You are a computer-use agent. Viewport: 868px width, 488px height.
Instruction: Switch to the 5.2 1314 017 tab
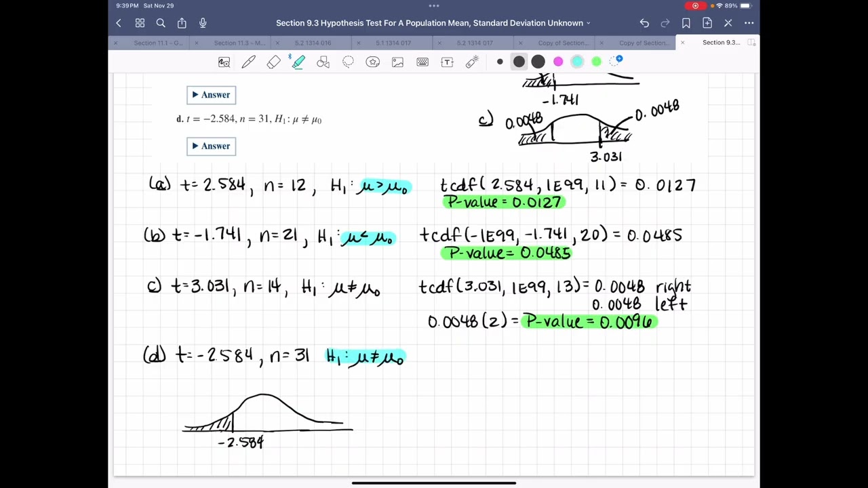tap(475, 43)
